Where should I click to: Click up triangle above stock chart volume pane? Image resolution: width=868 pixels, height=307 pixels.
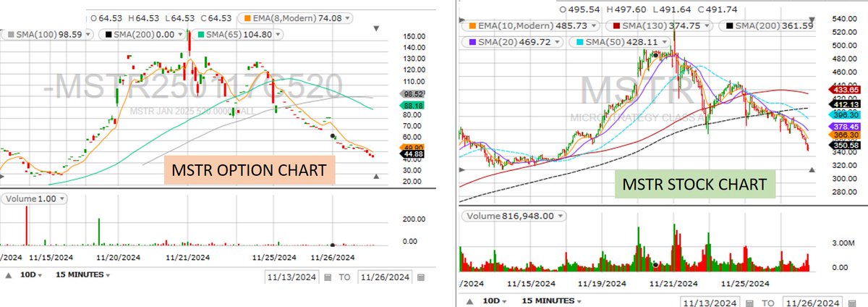[812, 170]
